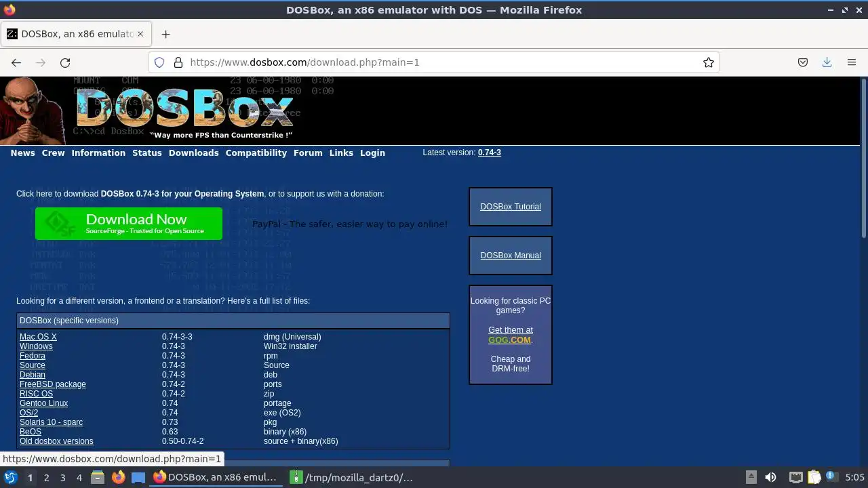Open the FreeBSD package link

coord(53,384)
